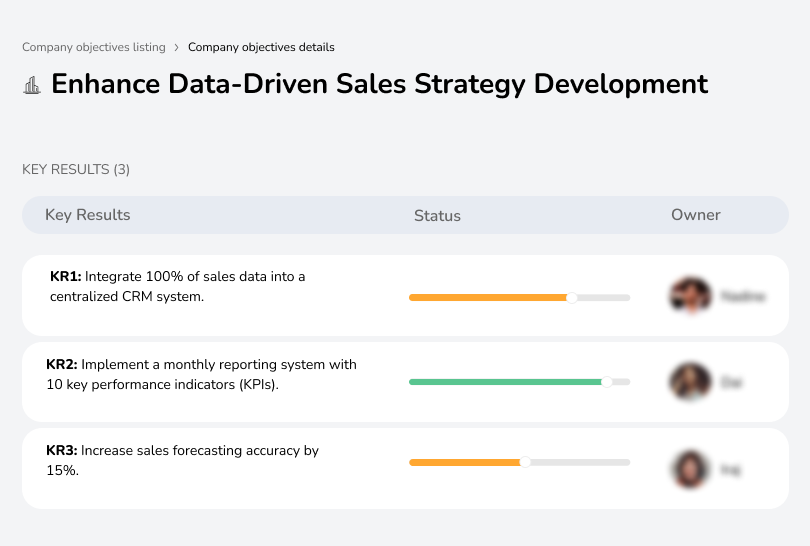Open KR1 owner avatar photo
Image resolution: width=810 pixels, height=546 pixels.
pyautogui.click(x=691, y=295)
